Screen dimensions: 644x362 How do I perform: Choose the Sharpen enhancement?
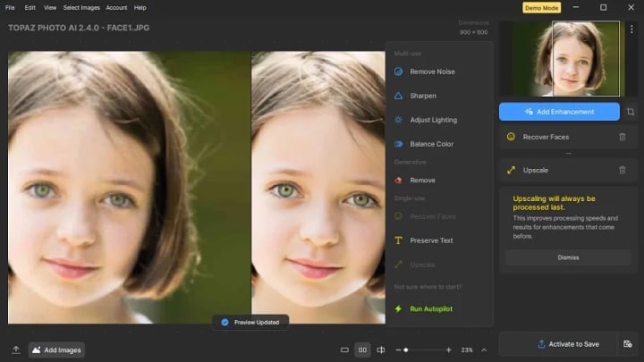point(422,96)
